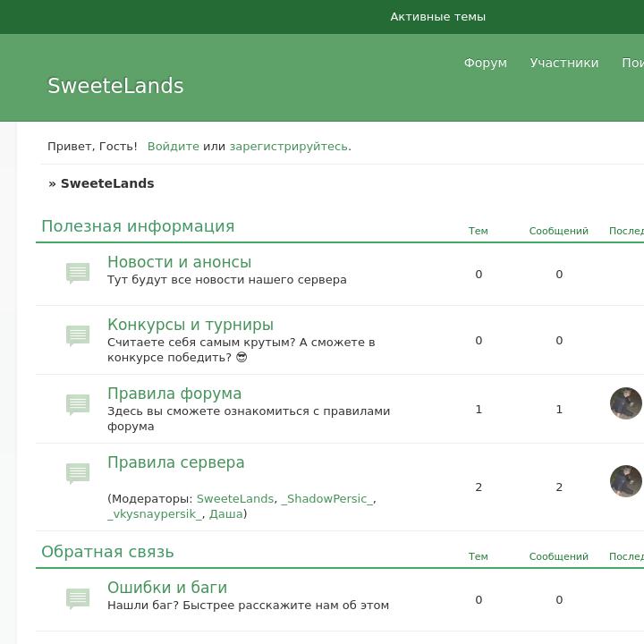The width and height of the screenshot is (644, 644).
Task: Open the Ошибки и баги forum
Action: pyautogui.click(x=167, y=588)
